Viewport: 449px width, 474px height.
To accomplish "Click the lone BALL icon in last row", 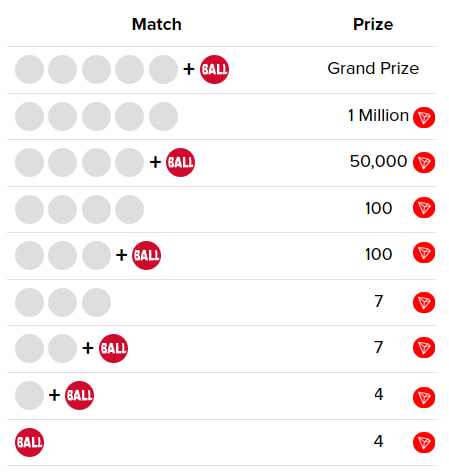I will tap(29, 442).
